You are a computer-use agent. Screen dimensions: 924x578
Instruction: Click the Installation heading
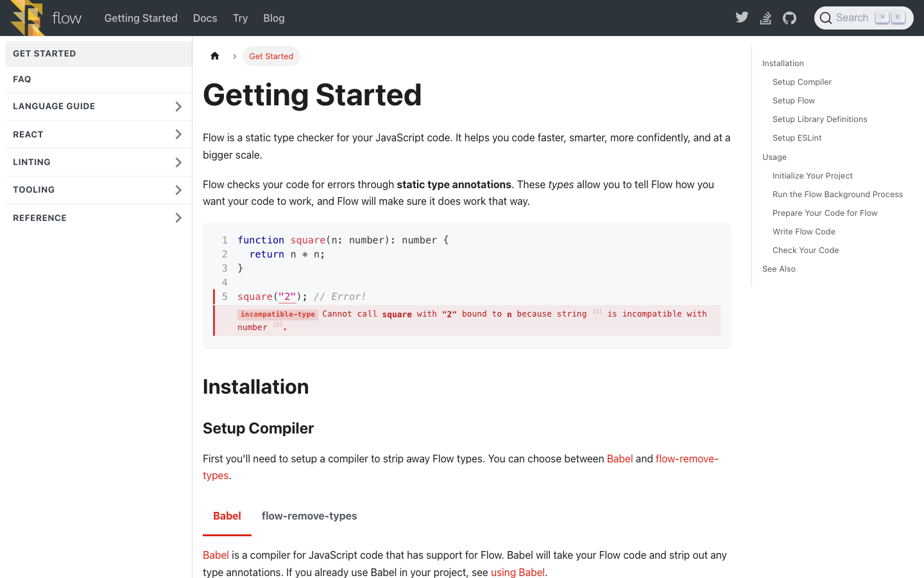(255, 387)
